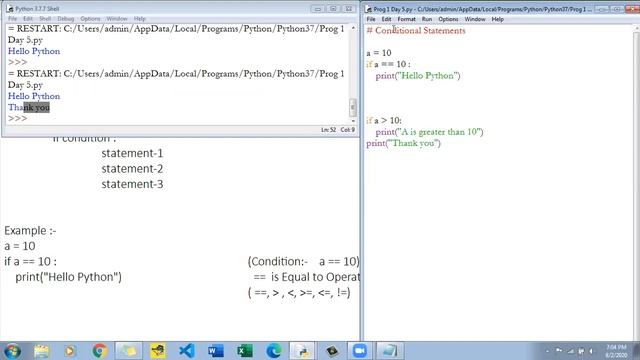Open the Windows Start menu
Viewport: 640px width, 360px height.
(12, 351)
